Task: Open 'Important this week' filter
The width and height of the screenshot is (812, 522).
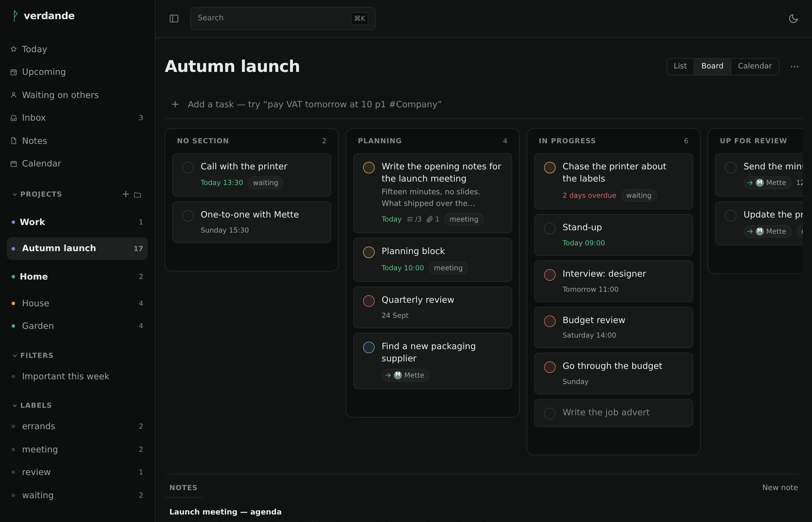Action: tap(77, 377)
